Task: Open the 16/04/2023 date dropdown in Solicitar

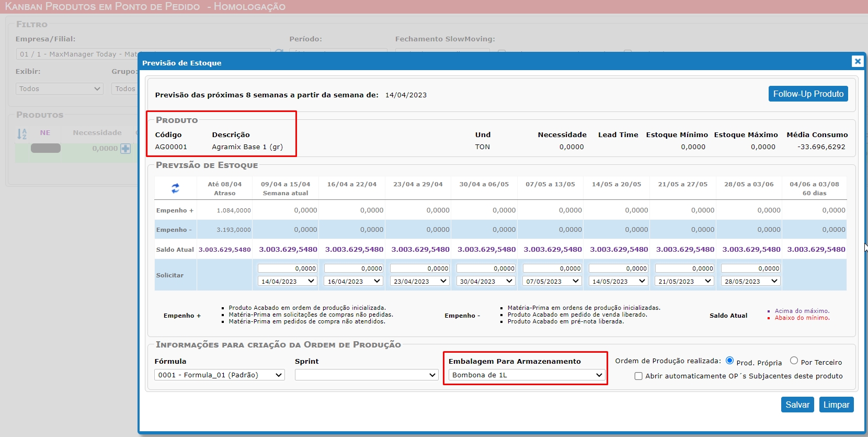Action: (354, 281)
